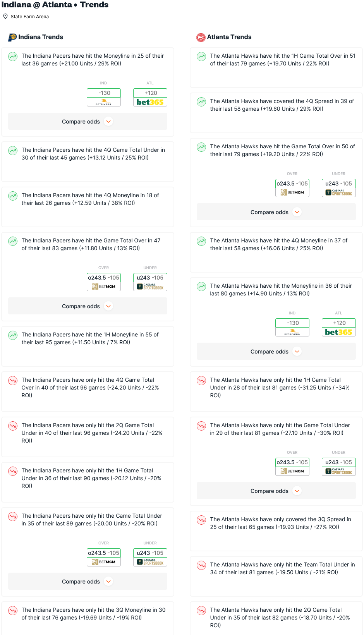Expand Compare odds under Pacers Moneyline trend
364x635 pixels.
point(88,122)
